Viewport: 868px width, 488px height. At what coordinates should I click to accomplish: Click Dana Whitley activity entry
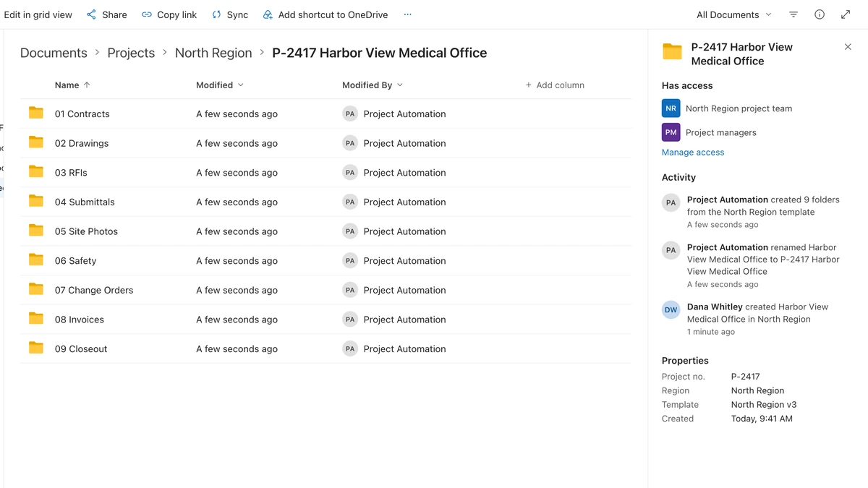pos(746,319)
